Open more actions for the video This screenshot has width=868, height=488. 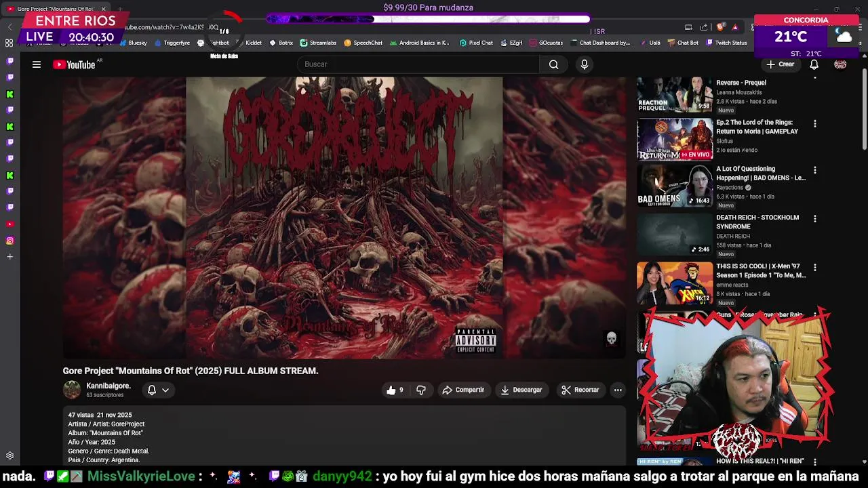pos(618,390)
